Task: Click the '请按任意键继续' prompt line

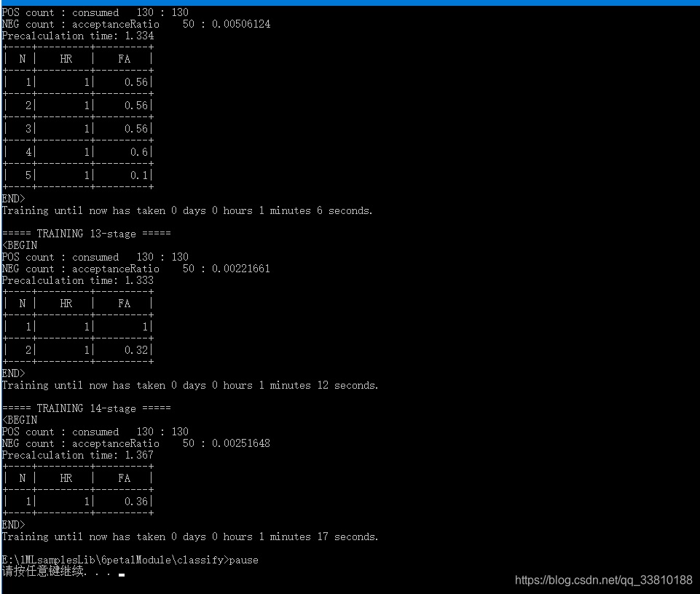Action: (63, 571)
